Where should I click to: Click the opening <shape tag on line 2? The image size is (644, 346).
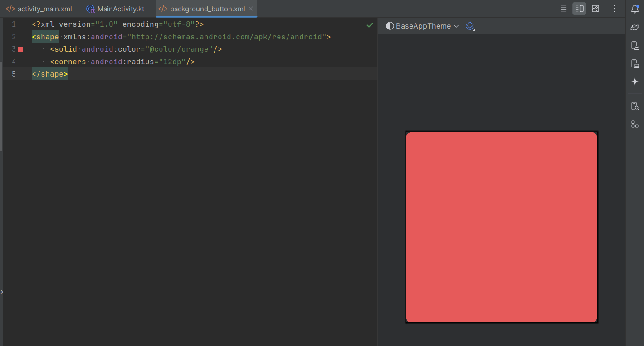click(x=45, y=37)
